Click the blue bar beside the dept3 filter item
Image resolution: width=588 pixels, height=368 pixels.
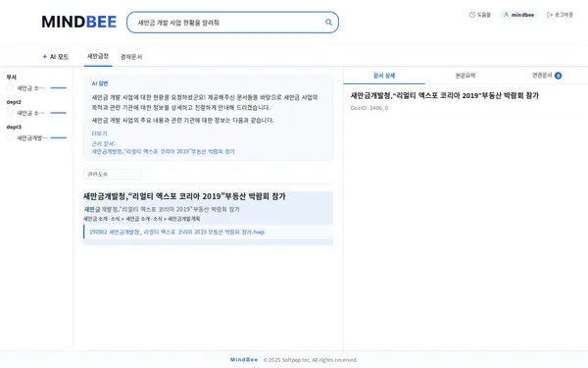[x=58, y=137]
